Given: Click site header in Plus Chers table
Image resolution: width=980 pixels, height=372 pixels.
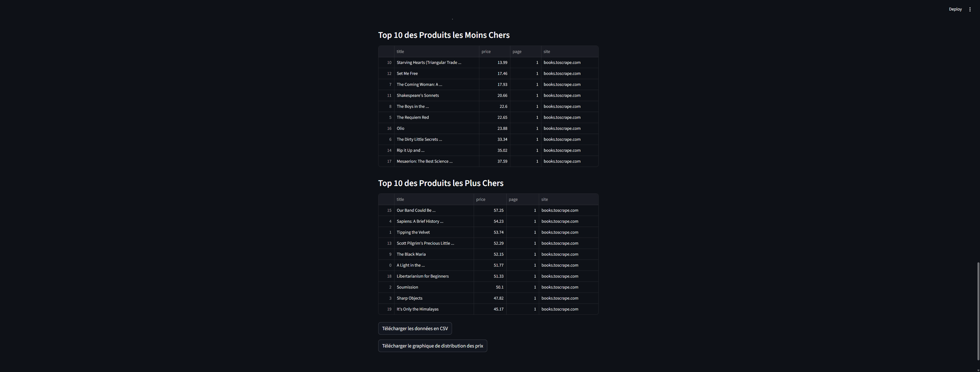Looking at the screenshot, I should [x=568, y=199].
